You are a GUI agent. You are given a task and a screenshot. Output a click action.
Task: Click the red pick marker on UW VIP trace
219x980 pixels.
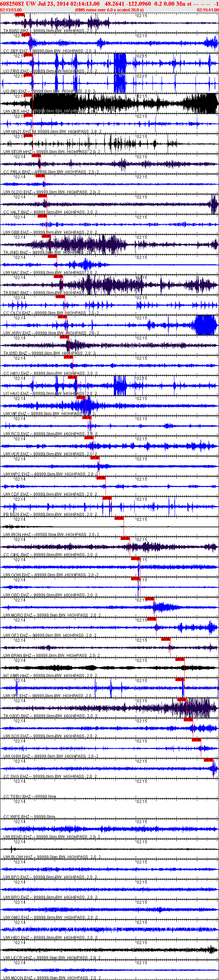tap(80, 397)
